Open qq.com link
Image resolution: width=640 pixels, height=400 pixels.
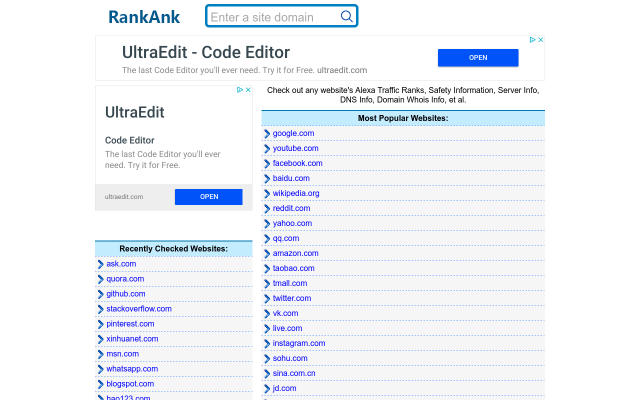tap(286, 238)
